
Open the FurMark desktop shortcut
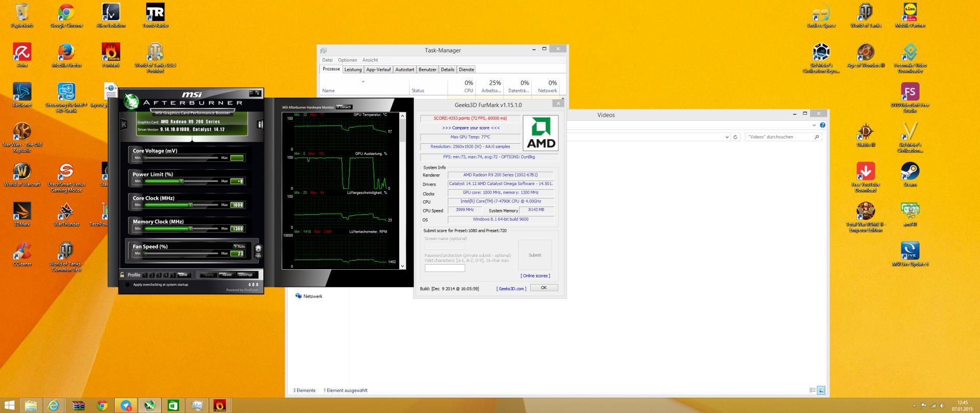coord(111,55)
